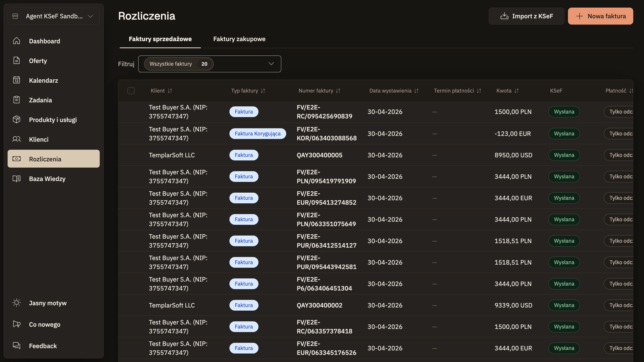Click invoice number QAY300400002
Image resolution: width=644 pixels, height=362 pixels.
pyautogui.click(x=320, y=305)
